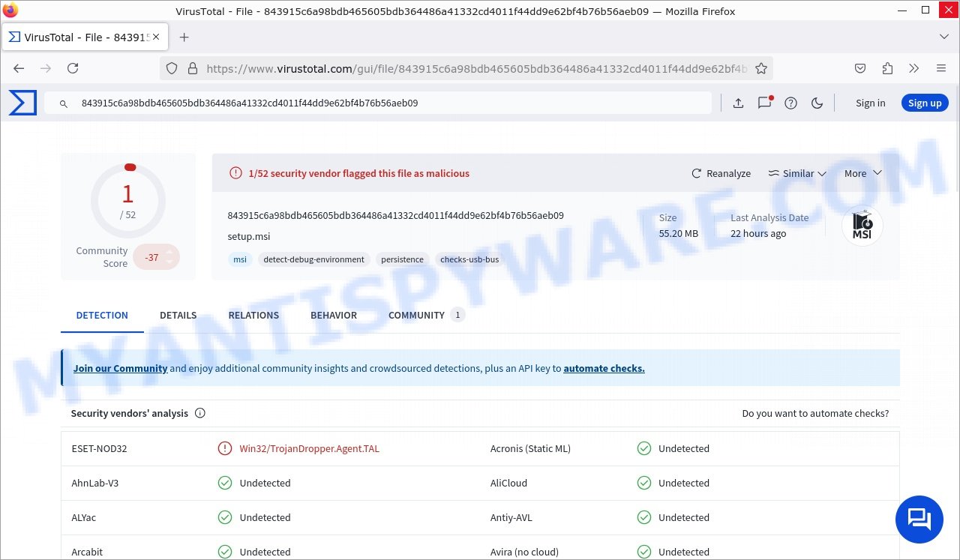Expand the More dropdown

point(862,173)
